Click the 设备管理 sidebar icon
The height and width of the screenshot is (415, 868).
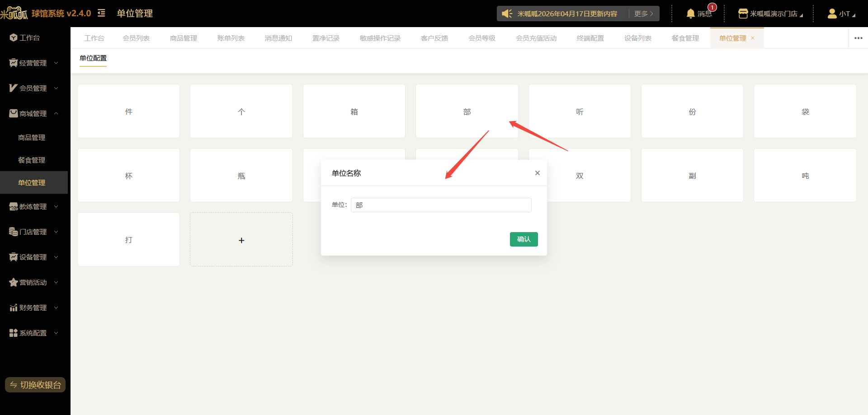[14, 257]
